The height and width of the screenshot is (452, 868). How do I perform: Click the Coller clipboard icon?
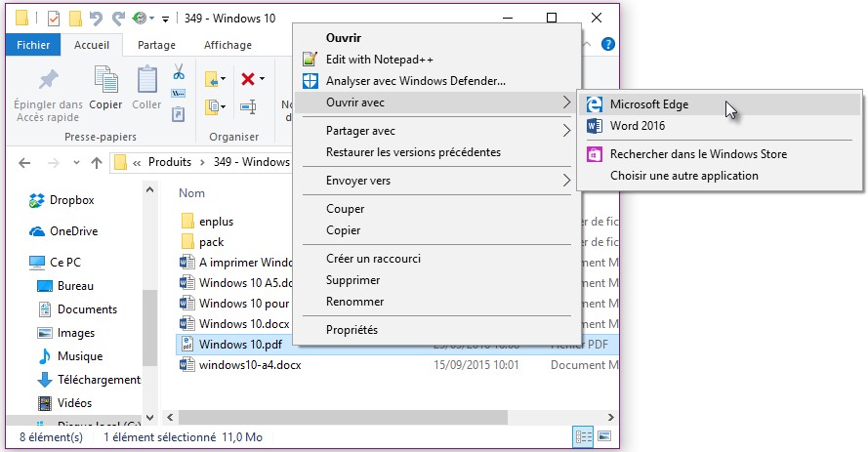coord(146,79)
